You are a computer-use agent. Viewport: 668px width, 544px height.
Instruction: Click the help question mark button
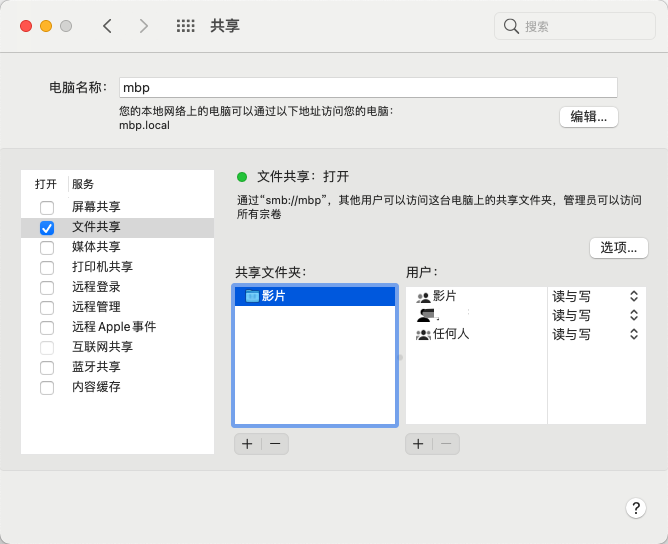coord(635,508)
